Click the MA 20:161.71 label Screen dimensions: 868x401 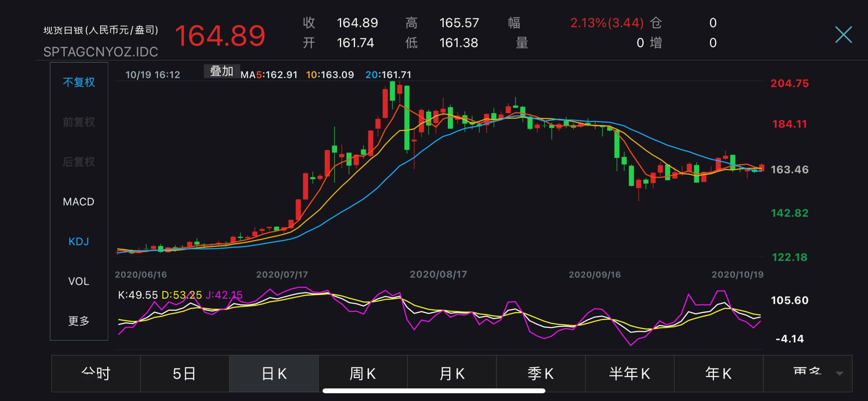[388, 75]
